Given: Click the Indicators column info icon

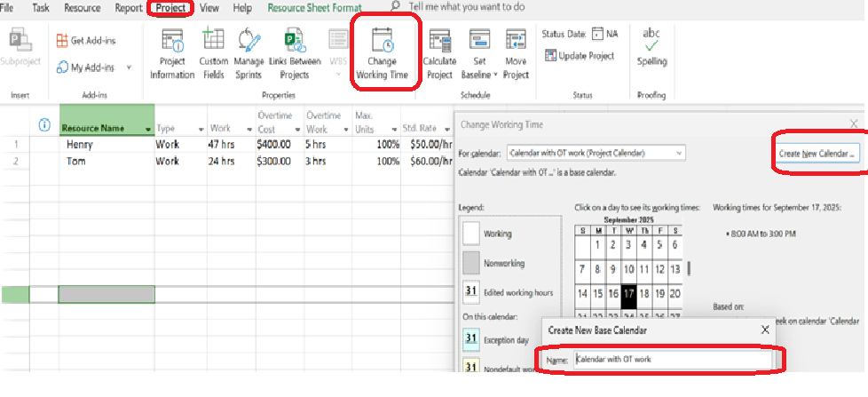Looking at the screenshot, I should point(44,125).
